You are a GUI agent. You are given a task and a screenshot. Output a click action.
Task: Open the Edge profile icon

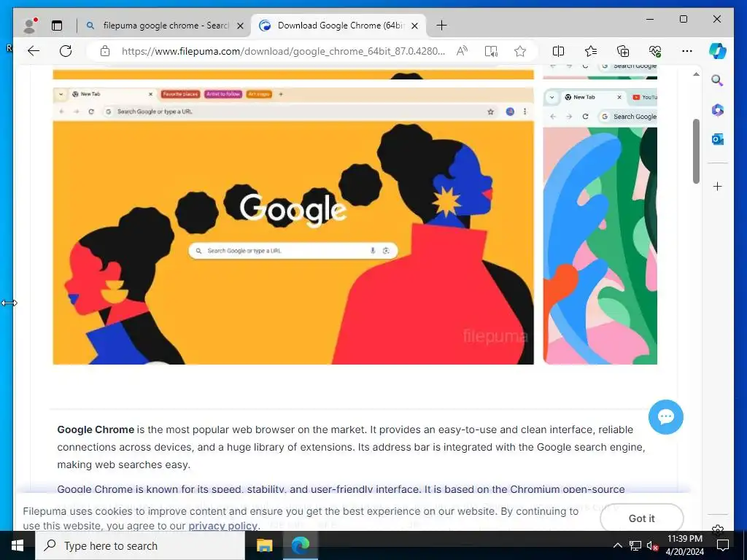point(30,26)
